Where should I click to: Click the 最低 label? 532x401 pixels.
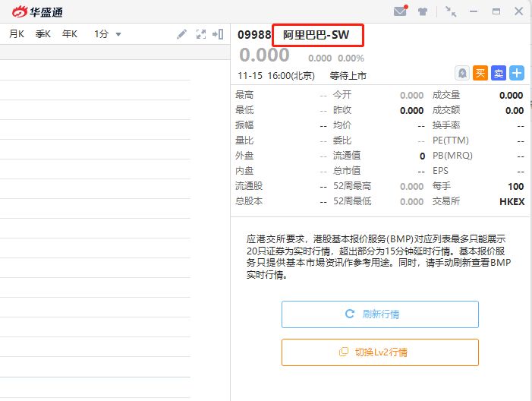tap(244, 110)
